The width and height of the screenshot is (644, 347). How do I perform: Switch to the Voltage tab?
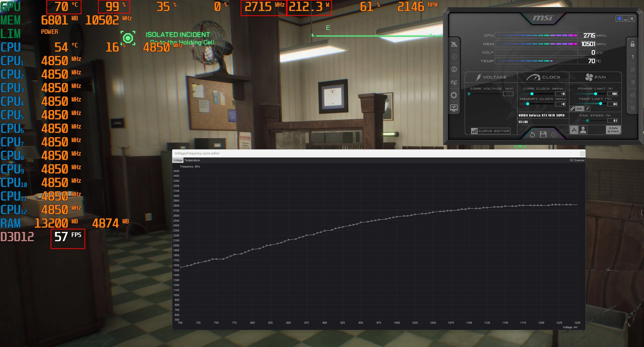tap(178, 160)
